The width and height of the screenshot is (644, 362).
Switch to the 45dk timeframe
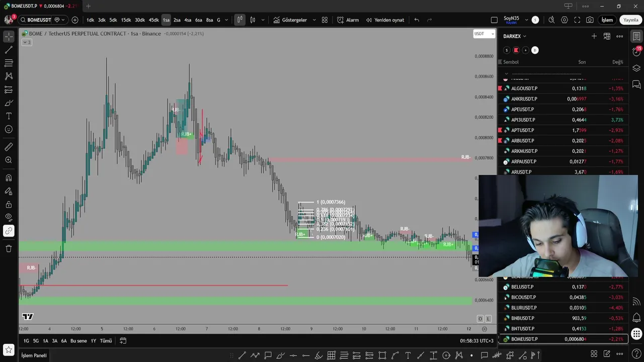pyautogui.click(x=154, y=20)
